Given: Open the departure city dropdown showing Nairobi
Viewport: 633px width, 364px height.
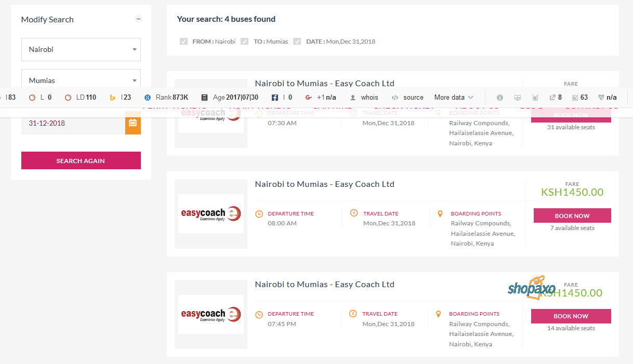Looking at the screenshot, I should 81,49.
